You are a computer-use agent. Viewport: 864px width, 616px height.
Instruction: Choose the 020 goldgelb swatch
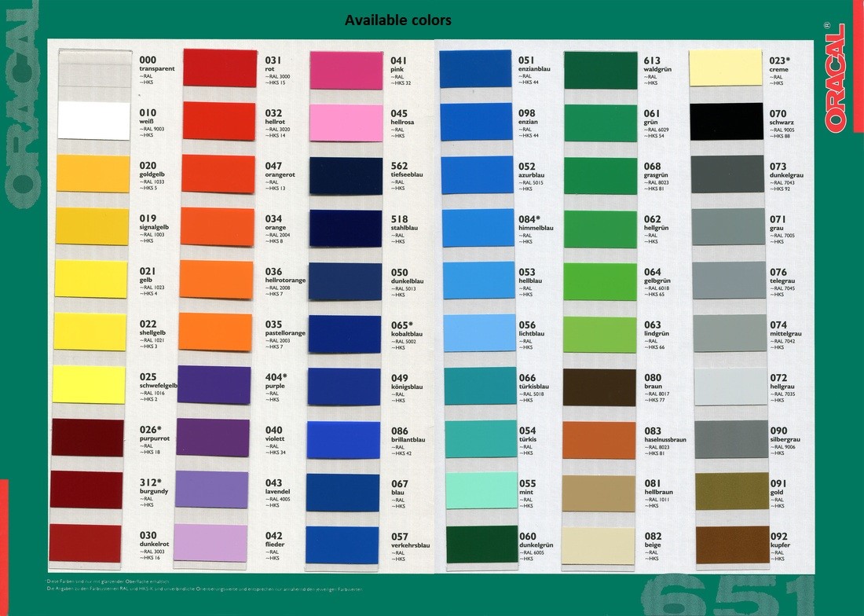93,174
